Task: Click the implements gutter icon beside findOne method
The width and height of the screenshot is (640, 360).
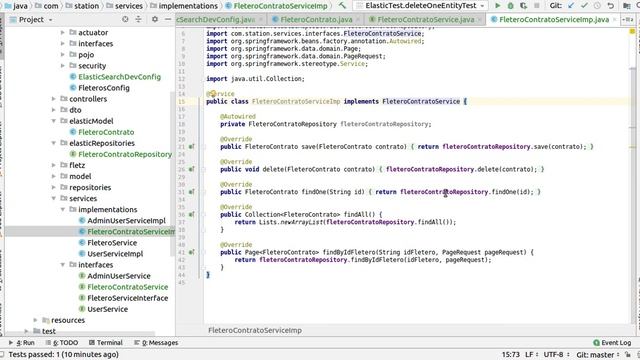Action: click(x=191, y=192)
